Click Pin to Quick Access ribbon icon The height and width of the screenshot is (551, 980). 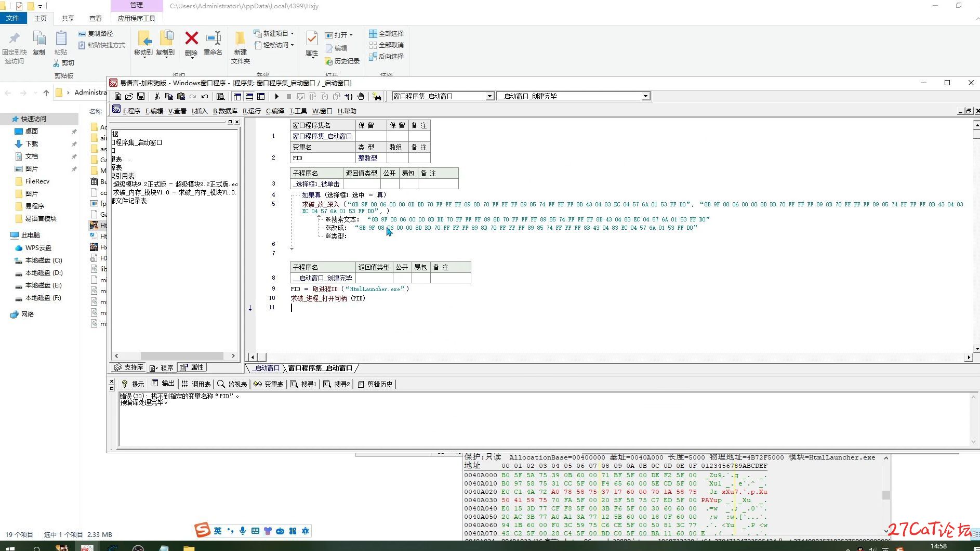point(15,47)
